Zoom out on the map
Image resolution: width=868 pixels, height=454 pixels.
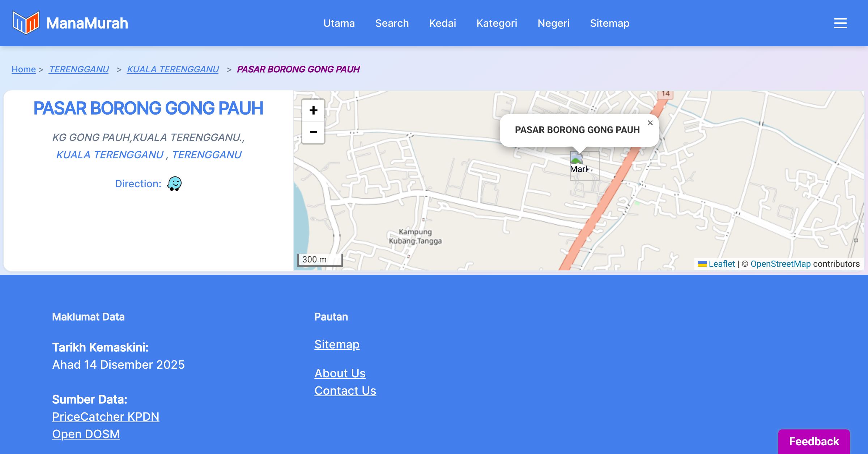tap(313, 132)
